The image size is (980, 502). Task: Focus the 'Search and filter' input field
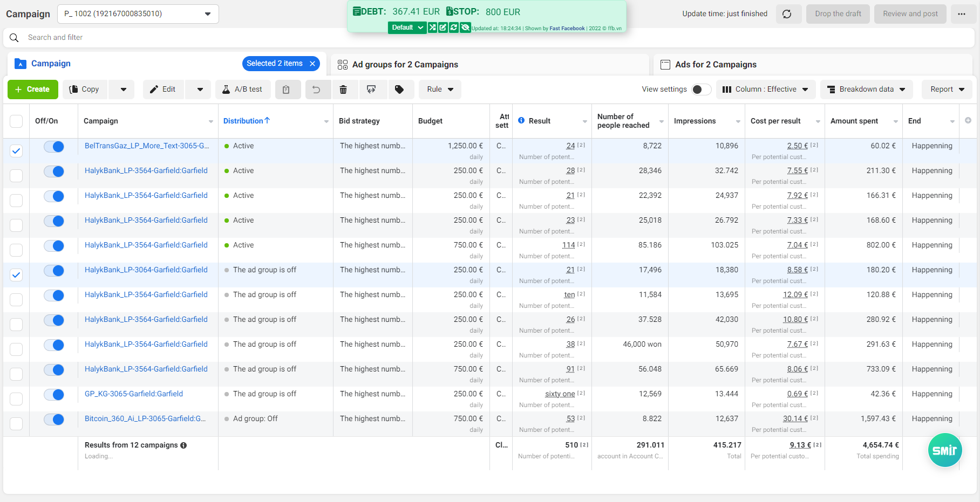488,38
